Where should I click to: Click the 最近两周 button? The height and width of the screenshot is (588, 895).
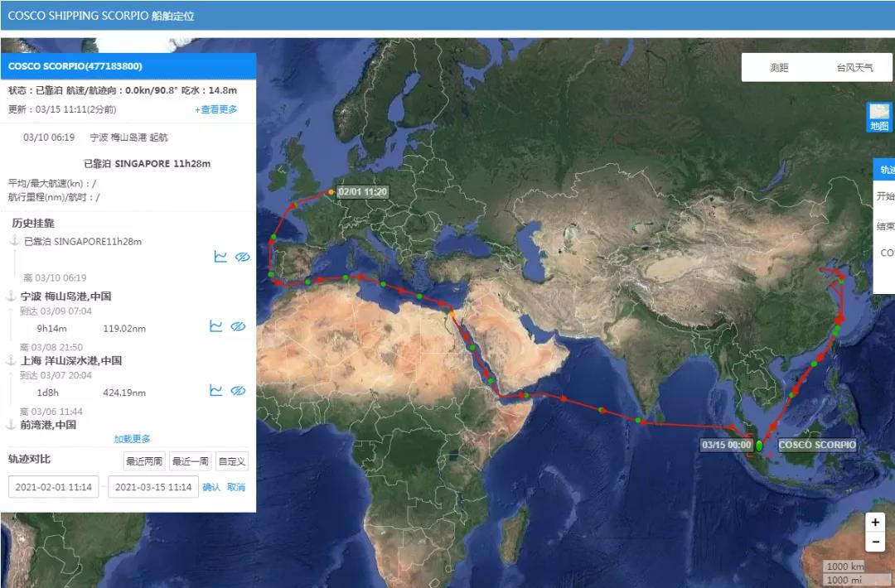click(x=144, y=461)
